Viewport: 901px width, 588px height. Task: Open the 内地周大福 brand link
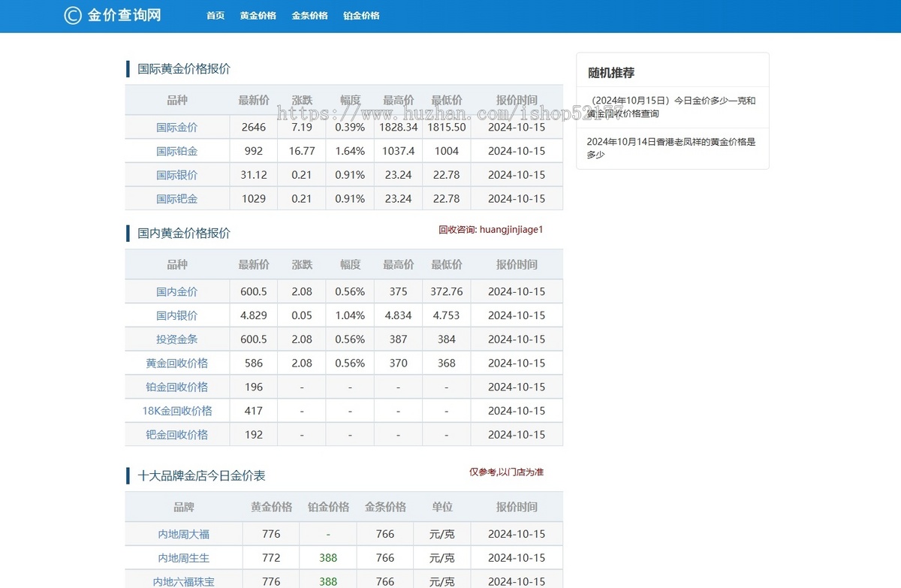[x=184, y=534]
